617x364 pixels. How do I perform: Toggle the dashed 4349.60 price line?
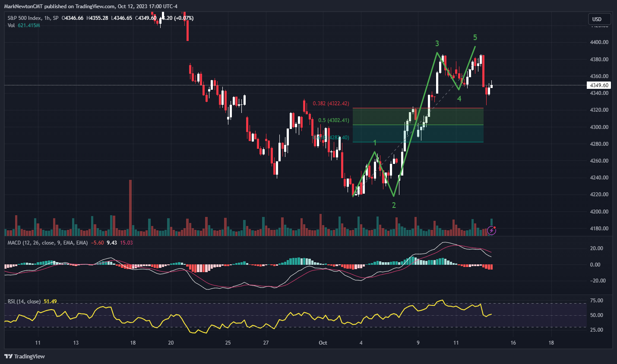tap(259, 85)
